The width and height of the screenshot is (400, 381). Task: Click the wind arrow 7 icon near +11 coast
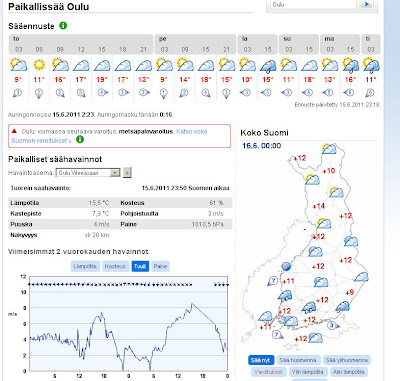273,281
